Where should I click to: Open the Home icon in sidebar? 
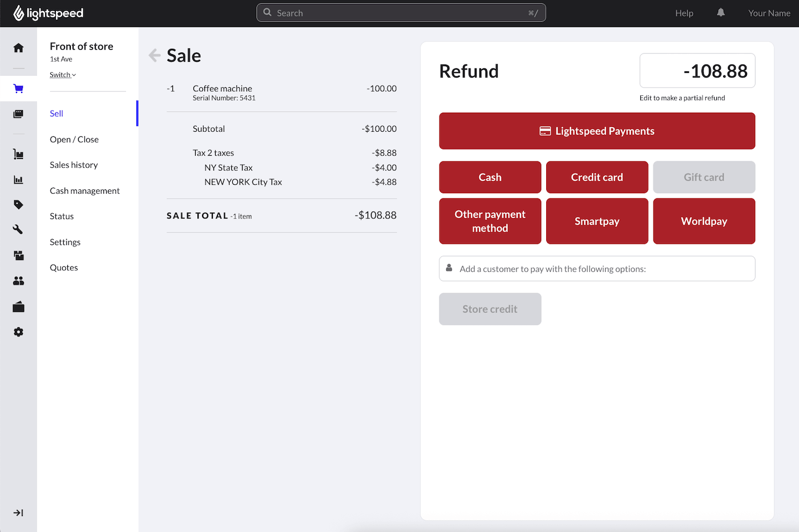(x=18, y=48)
